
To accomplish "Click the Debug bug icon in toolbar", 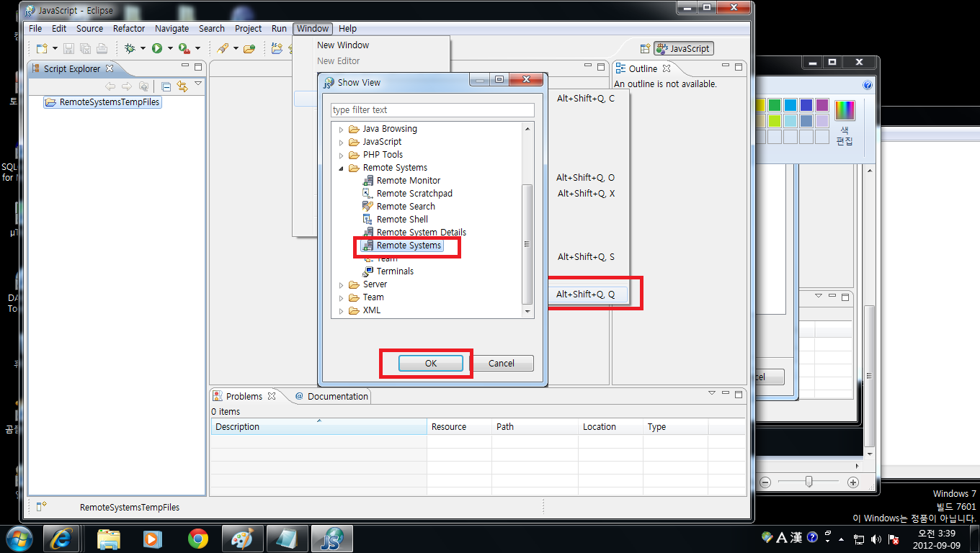I will click(130, 48).
